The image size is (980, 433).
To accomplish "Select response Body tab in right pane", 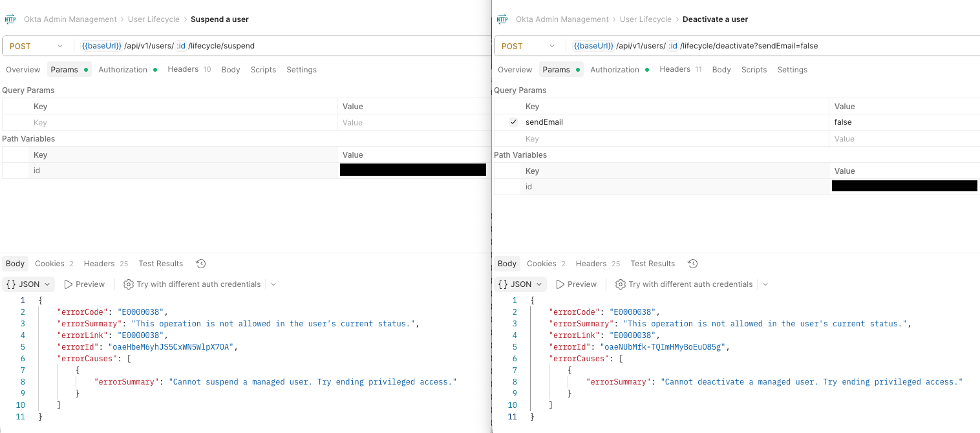I will (x=507, y=264).
